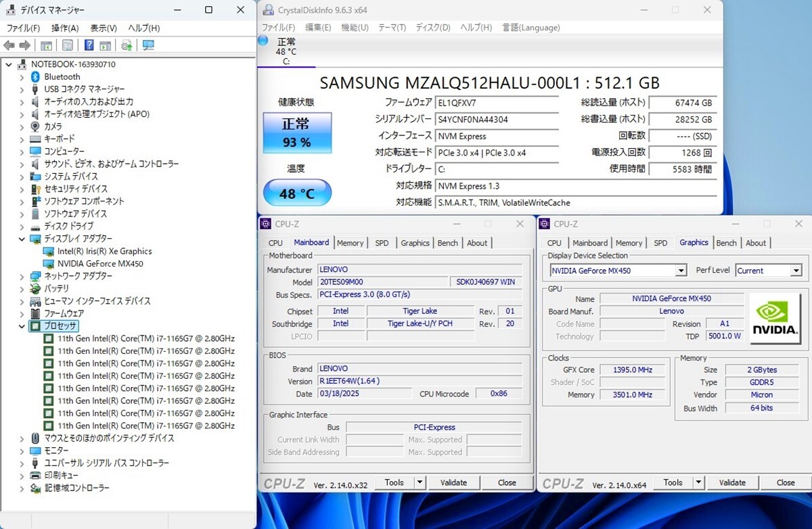Click the Intel Iris Xe Graphics adapter icon
The image size is (812, 529).
point(49,251)
